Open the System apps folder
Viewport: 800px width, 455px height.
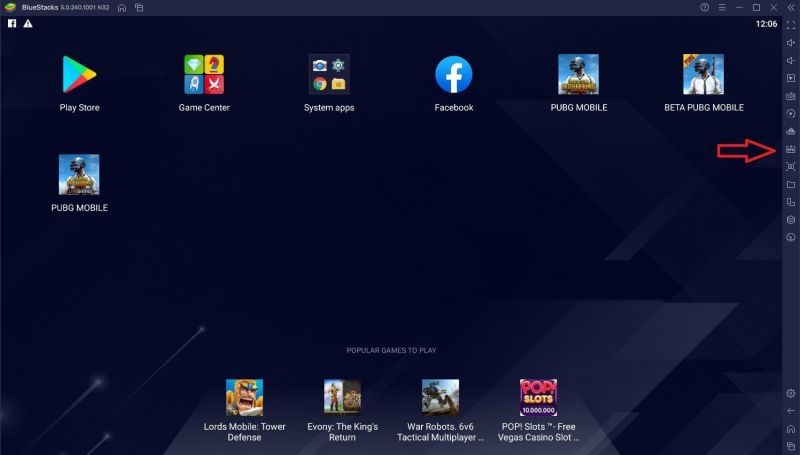329,75
